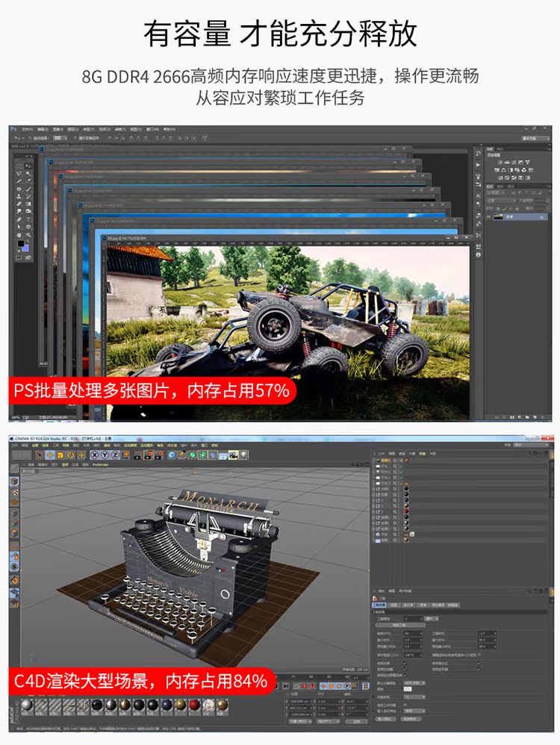Open the Photoshop 编辑 menu
This screenshot has width=560, height=745.
click(x=43, y=129)
